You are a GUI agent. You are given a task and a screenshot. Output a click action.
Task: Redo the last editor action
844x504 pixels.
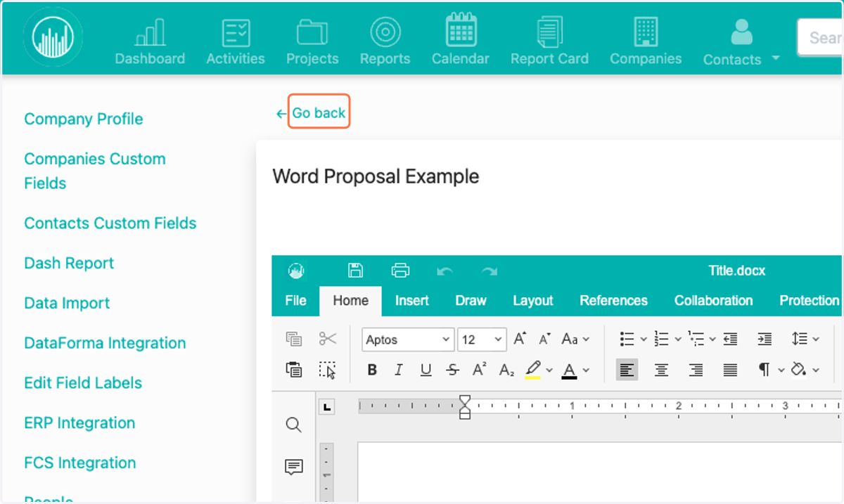489,271
